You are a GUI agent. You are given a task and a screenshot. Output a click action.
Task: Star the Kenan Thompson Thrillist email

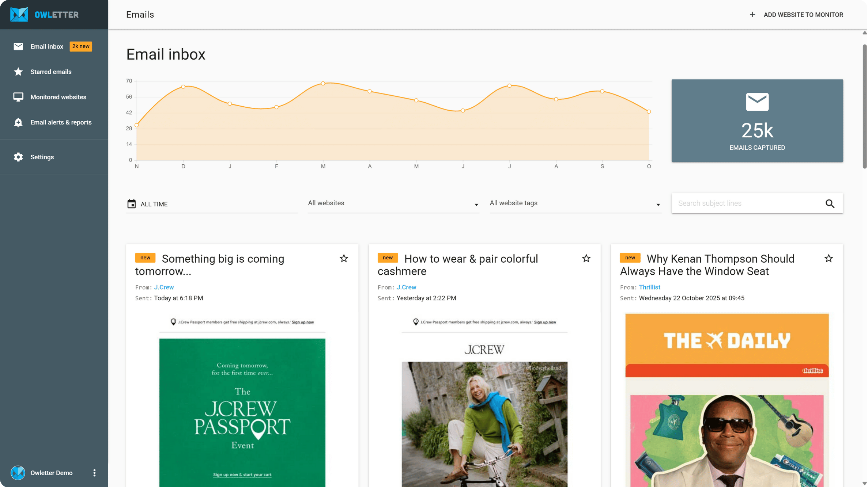829,259
